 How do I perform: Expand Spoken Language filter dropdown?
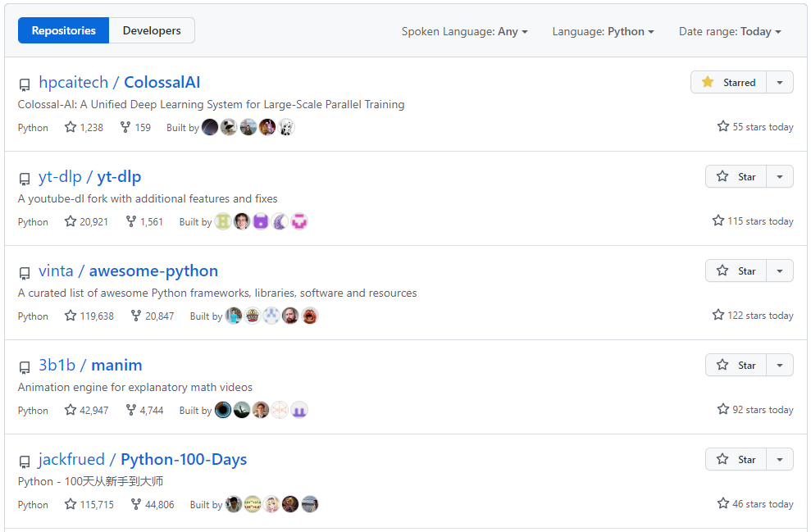[x=464, y=32]
